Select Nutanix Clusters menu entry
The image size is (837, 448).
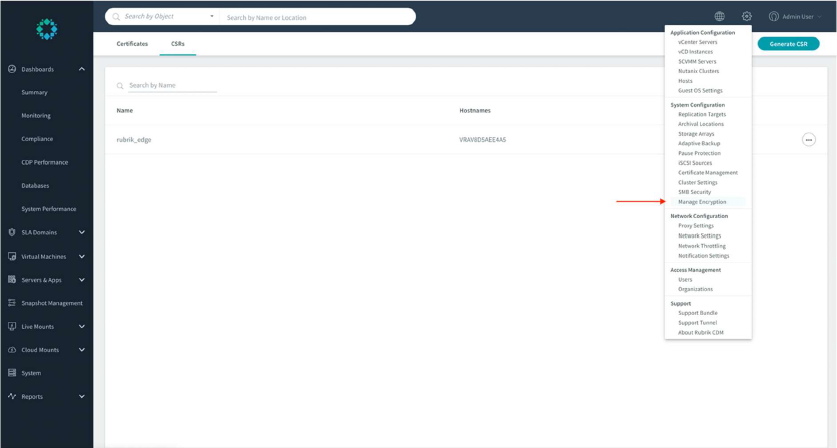click(698, 71)
